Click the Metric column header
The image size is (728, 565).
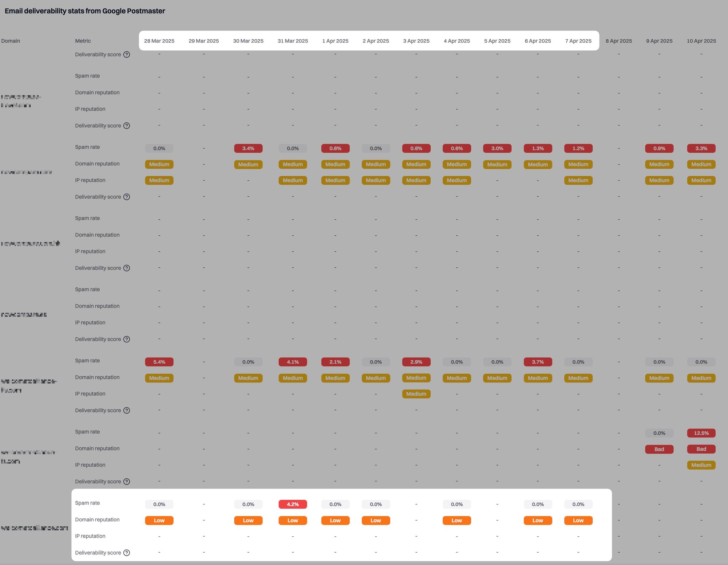pyautogui.click(x=83, y=41)
